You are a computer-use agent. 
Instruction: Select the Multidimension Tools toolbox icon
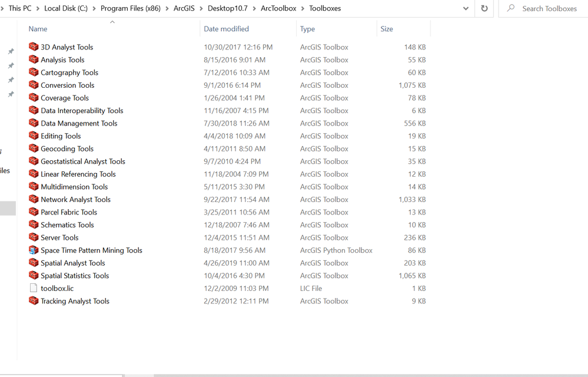[x=34, y=186]
